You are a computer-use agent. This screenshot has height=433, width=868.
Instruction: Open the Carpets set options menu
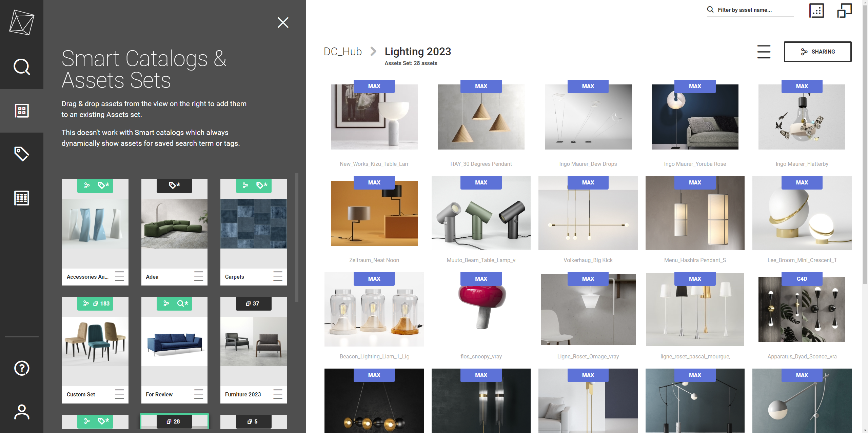click(277, 276)
